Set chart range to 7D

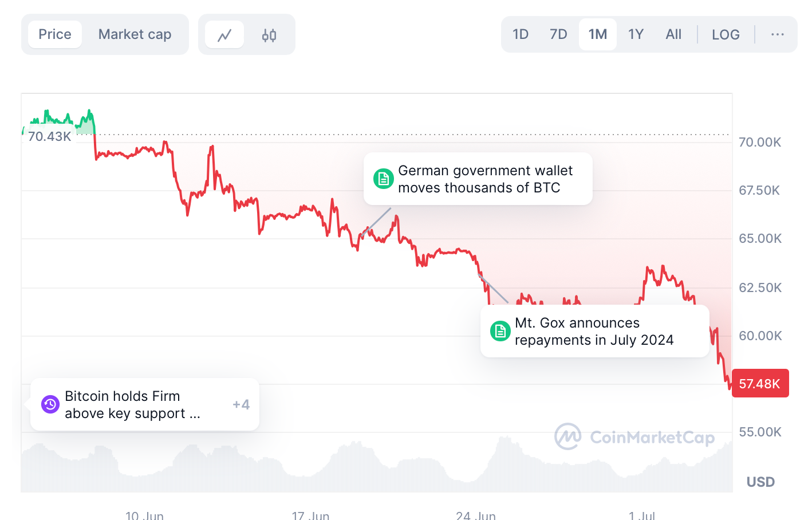pos(558,34)
